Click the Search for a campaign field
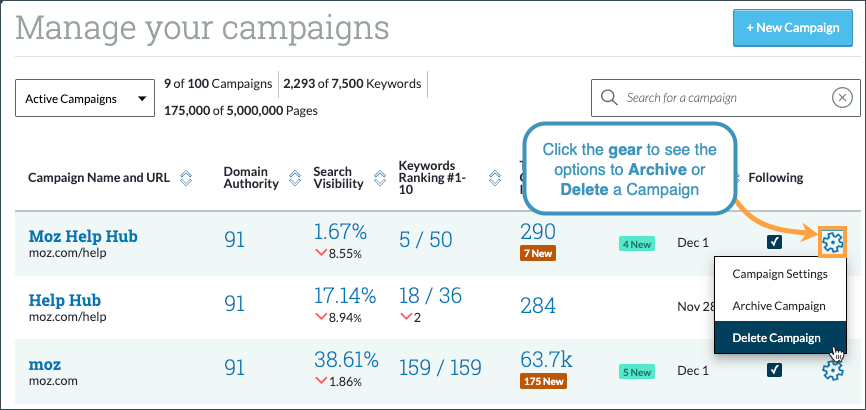Screen dimensions: 866x410 tap(725, 98)
